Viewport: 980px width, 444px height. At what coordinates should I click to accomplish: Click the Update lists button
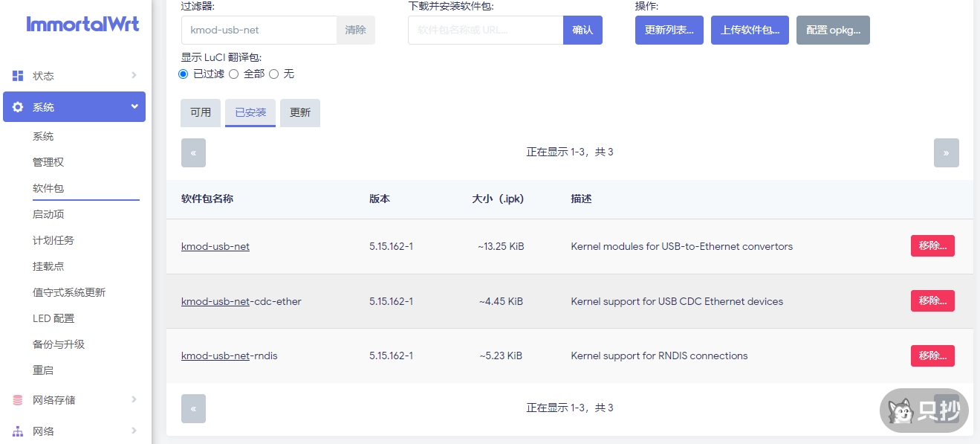[x=669, y=30]
